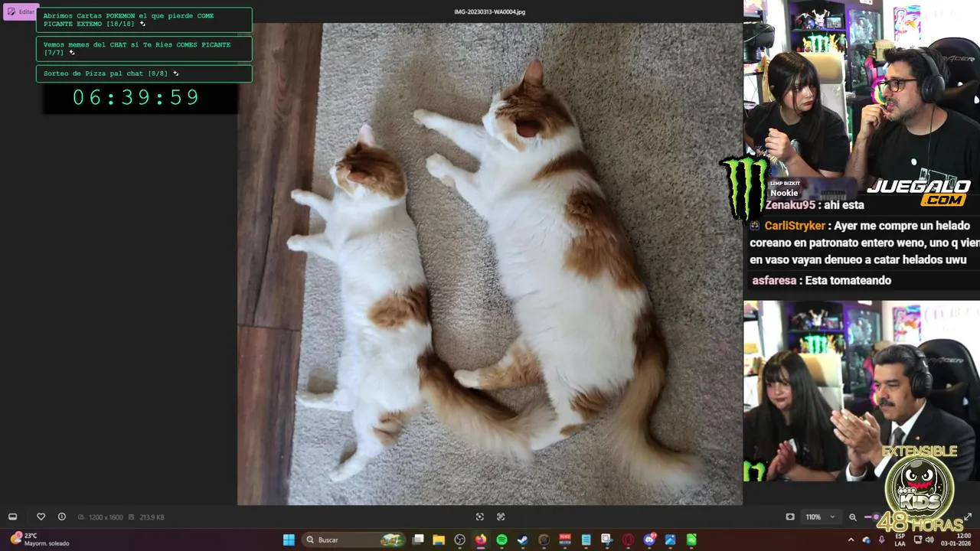Switch the ESP LAA keyboard language indicator
The image size is (980, 551).
900,540
